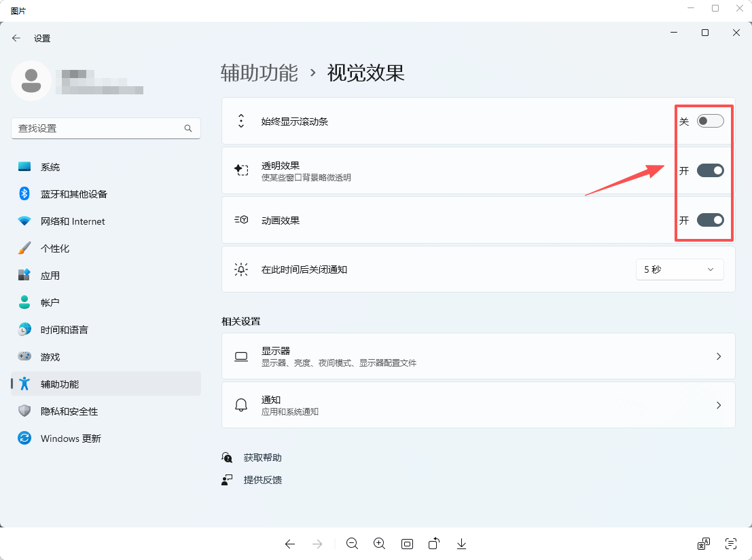Toggle 始终显示滚动条 switch on

point(711,122)
